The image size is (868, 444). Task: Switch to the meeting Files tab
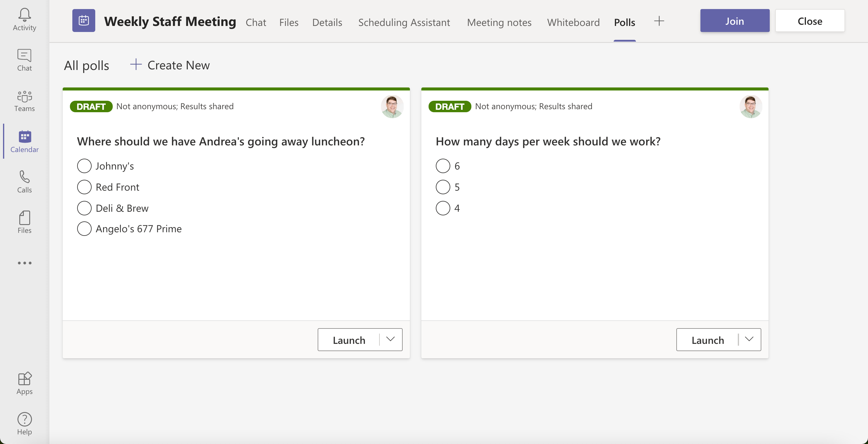click(289, 22)
